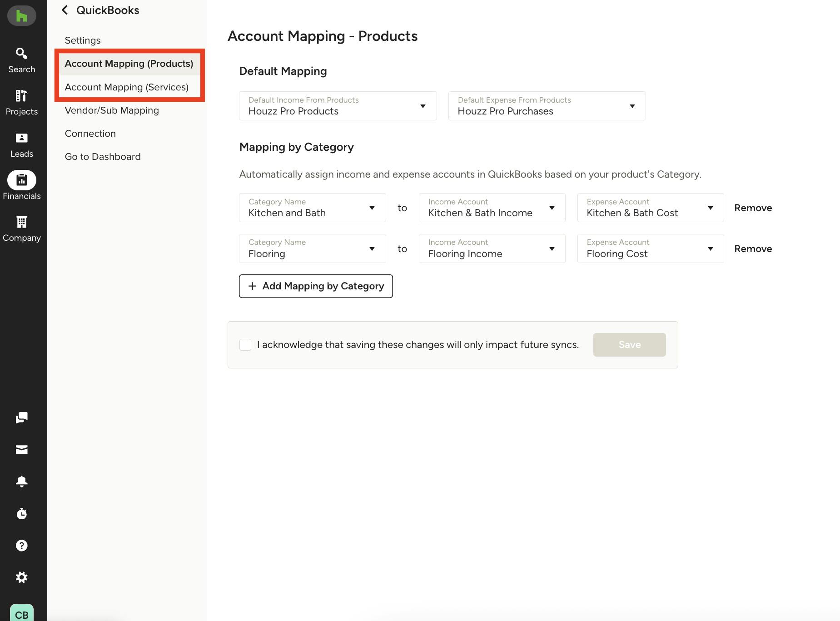Image resolution: width=840 pixels, height=621 pixels.
Task: Open the notifications bell
Action: [x=21, y=482]
